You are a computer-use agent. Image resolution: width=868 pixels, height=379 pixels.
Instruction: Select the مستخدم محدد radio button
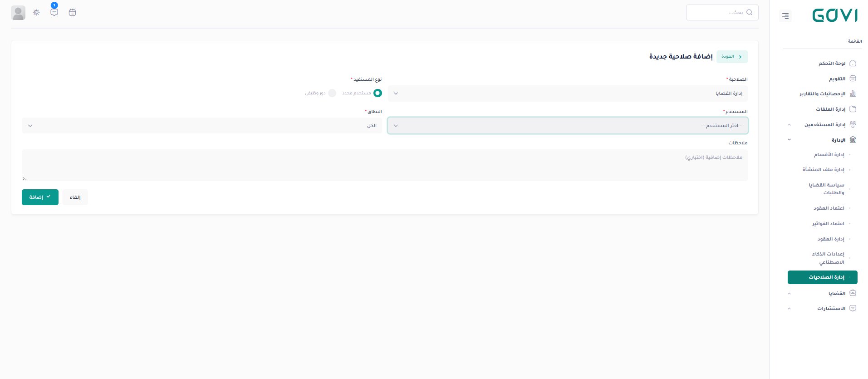coord(377,93)
